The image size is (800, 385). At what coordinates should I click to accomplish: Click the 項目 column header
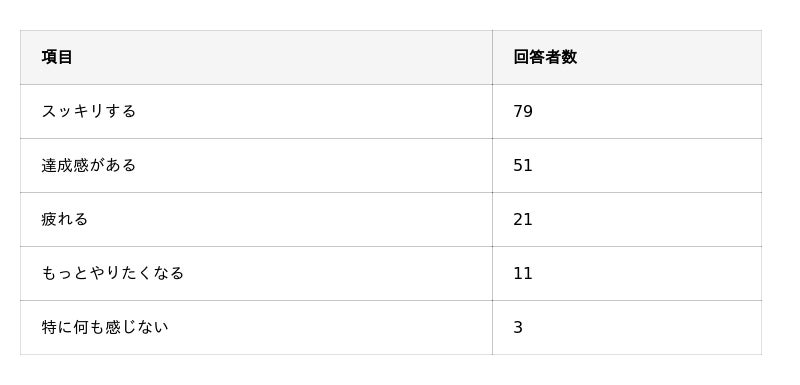point(256,57)
